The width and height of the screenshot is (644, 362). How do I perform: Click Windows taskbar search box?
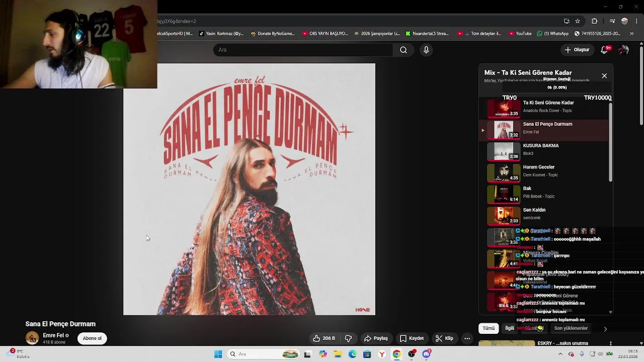point(264,354)
